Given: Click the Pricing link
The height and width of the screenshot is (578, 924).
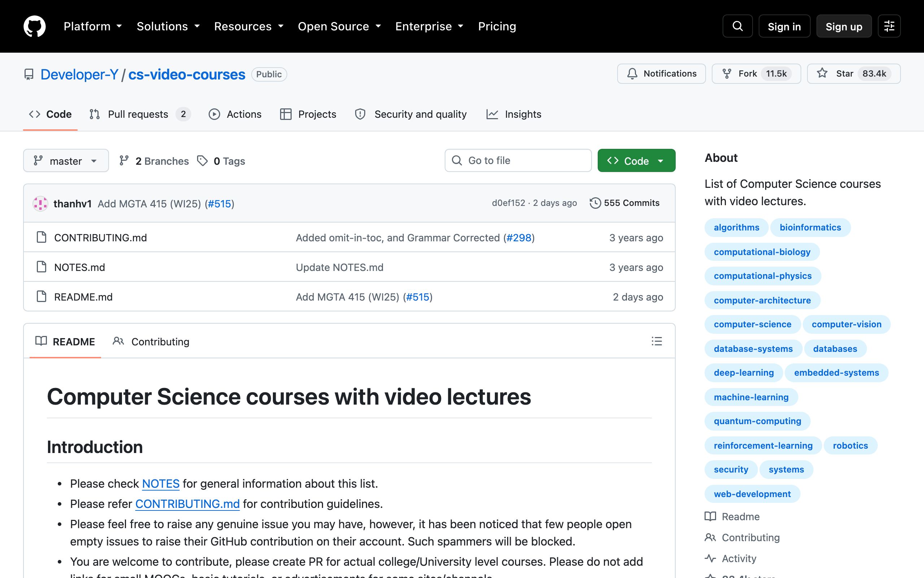Looking at the screenshot, I should coord(497,26).
